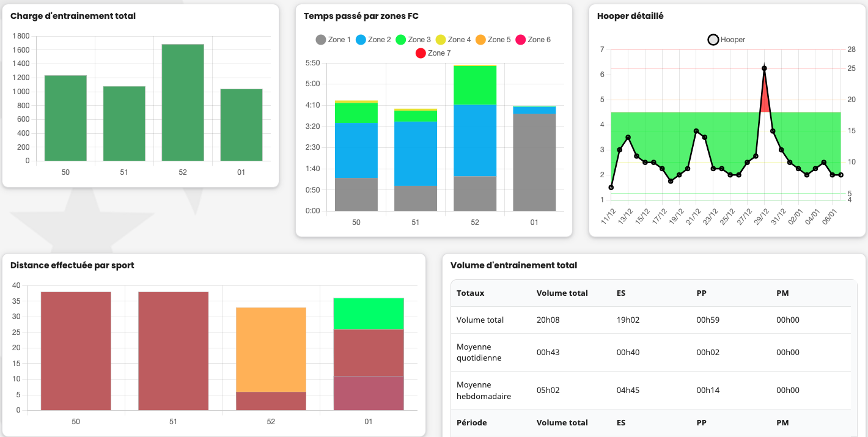Toggle Zone 1 legend in heart-rate zones chart

[x=333, y=40]
